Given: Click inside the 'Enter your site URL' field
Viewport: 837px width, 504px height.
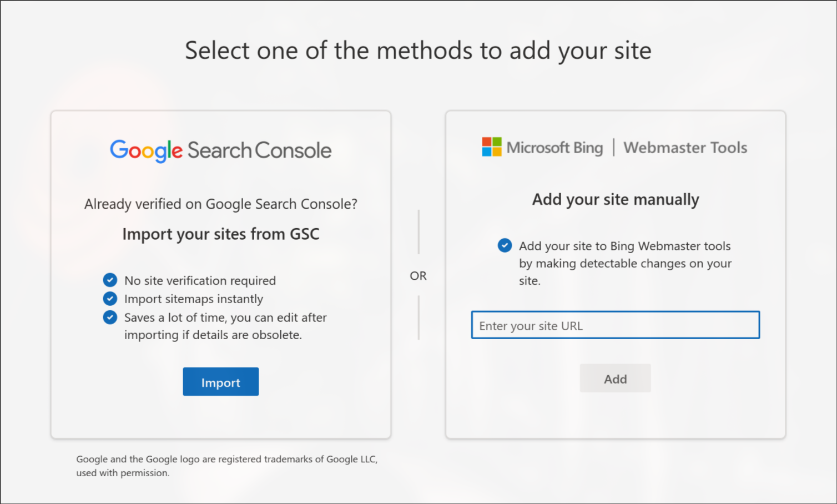Looking at the screenshot, I should [615, 325].
